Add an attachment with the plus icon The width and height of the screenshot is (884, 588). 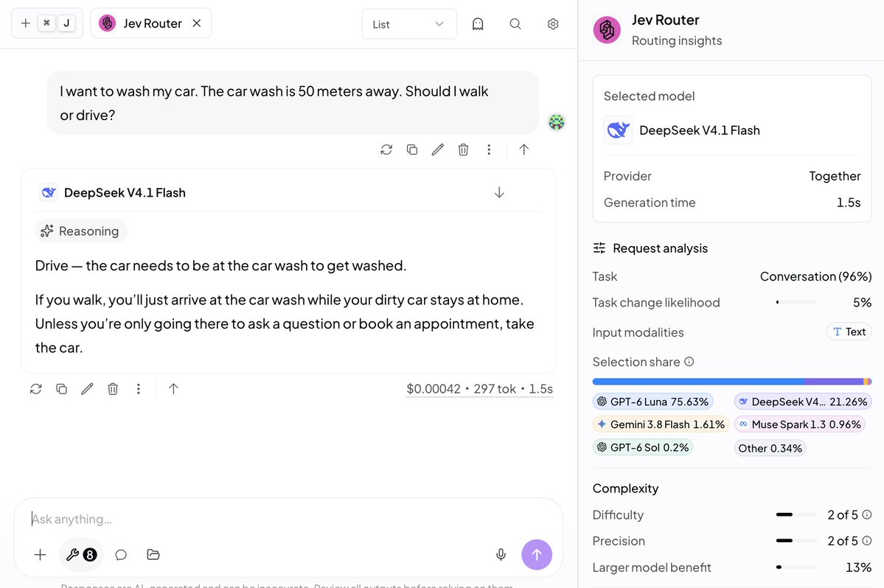click(40, 555)
